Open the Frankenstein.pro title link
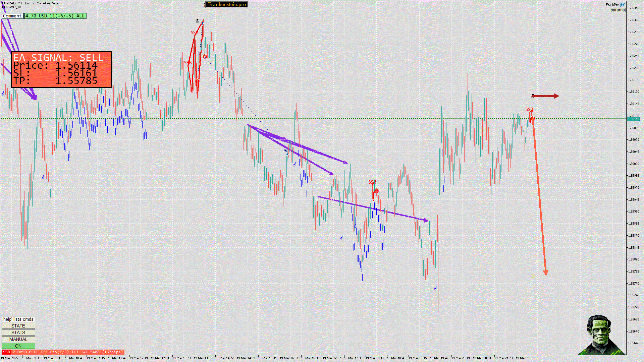 click(x=227, y=4)
